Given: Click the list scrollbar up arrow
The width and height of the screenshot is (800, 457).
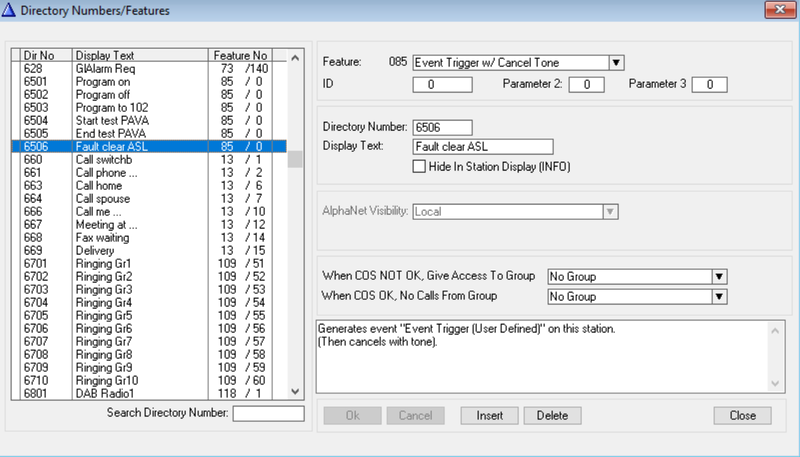Looking at the screenshot, I should tap(295, 58).
